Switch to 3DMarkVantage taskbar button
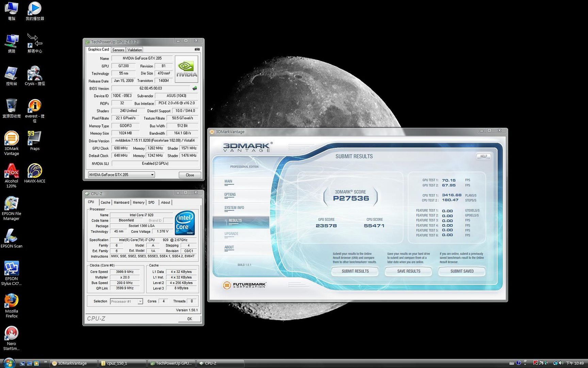 coord(73,363)
